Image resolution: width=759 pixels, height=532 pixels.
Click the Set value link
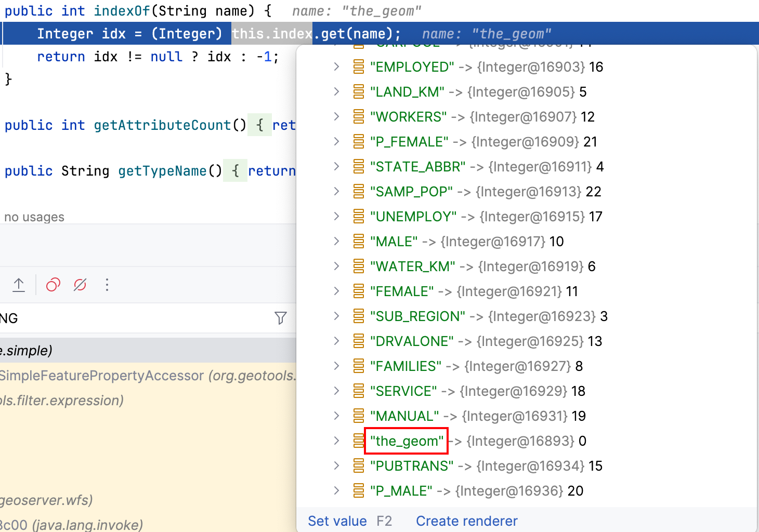(337, 521)
